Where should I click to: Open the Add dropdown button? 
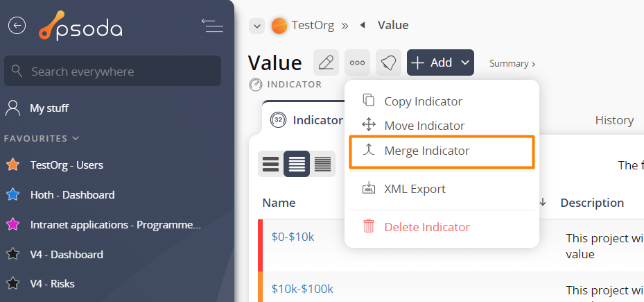[x=440, y=62]
